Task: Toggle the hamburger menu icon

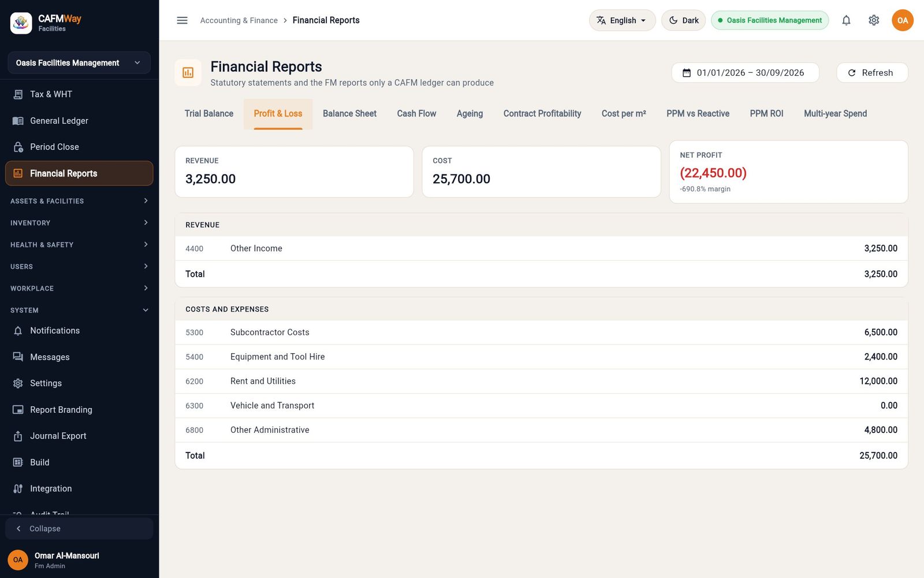Action: coord(182,20)
